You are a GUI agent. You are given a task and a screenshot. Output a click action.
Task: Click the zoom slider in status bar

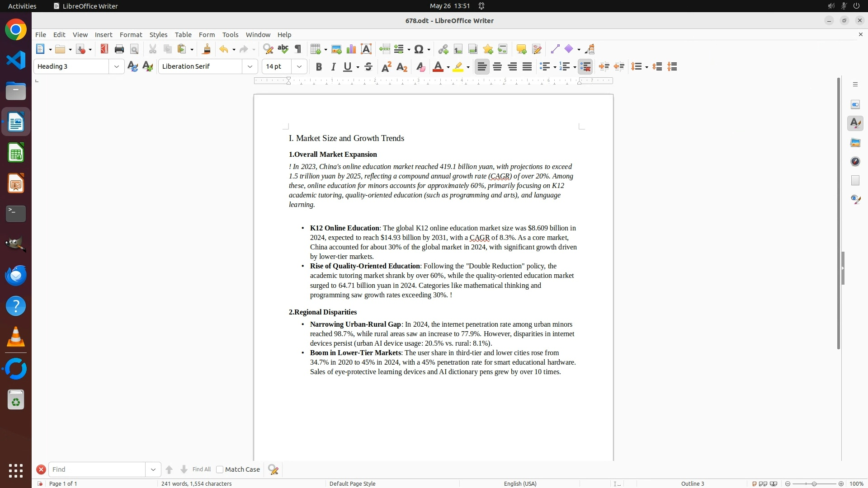[x=814, y=483]
